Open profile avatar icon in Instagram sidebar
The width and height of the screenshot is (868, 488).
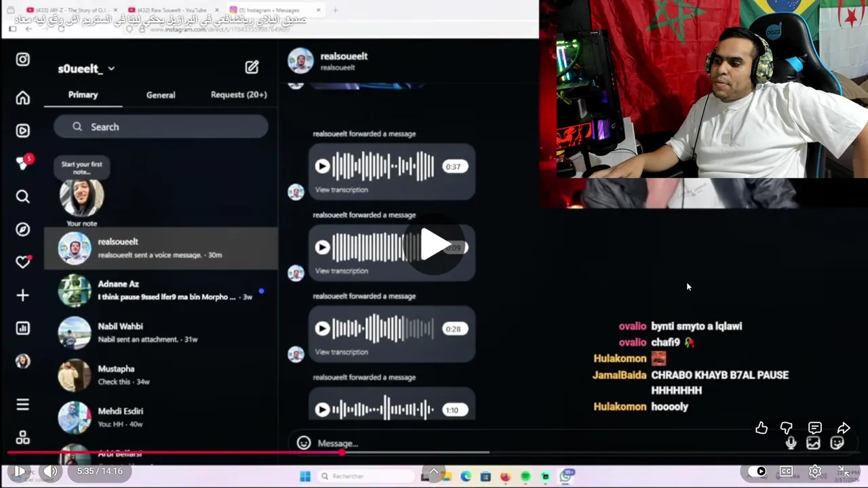coord(22,361)
